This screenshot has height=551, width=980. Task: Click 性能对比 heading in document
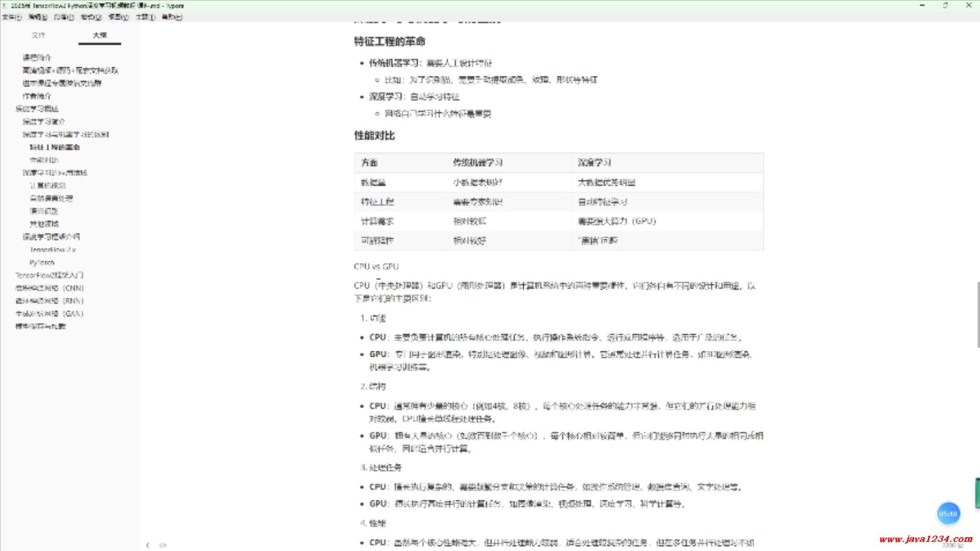click(375, 136)
